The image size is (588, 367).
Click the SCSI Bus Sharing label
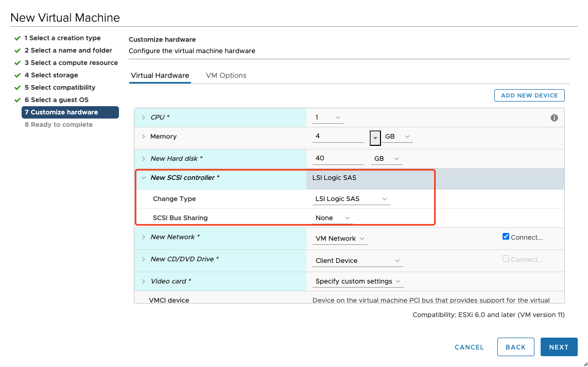point(180,218)
